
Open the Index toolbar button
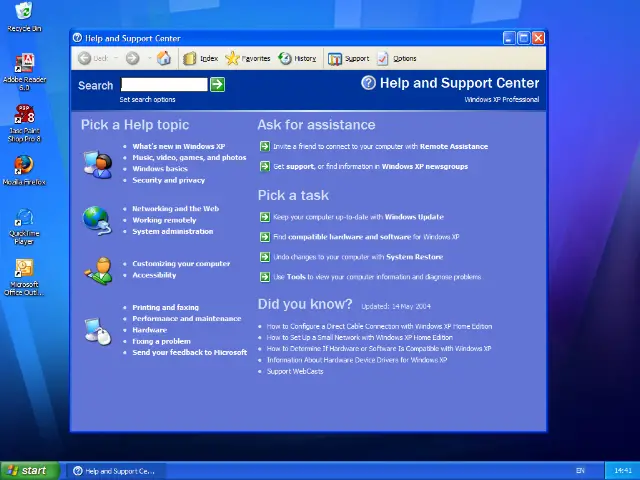coord(200,58)
